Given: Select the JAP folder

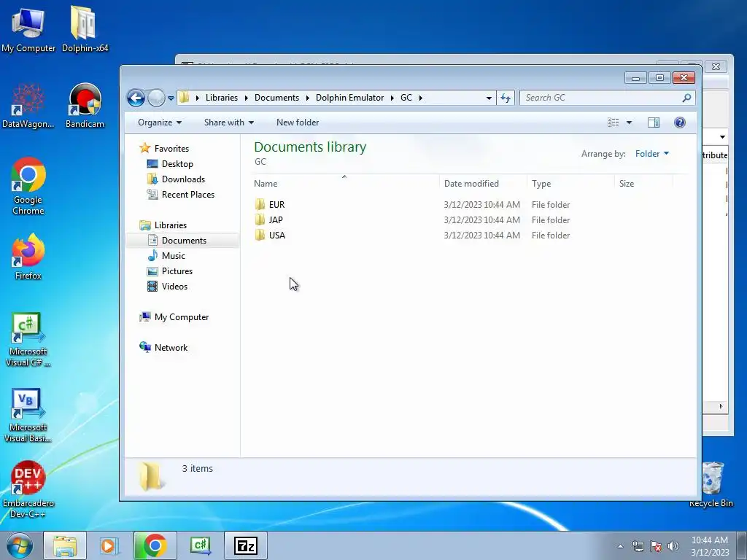Looking at the screenshot, I should click(276, 220).
